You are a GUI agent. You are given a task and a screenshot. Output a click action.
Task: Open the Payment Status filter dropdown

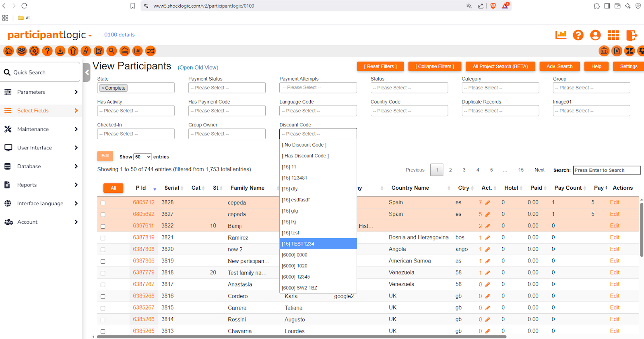point(227,88)
